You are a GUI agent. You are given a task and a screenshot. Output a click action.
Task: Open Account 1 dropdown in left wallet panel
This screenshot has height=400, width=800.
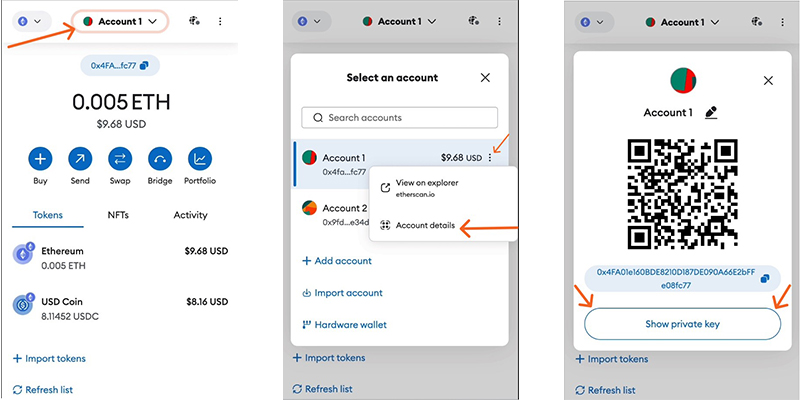coord(120,21)
